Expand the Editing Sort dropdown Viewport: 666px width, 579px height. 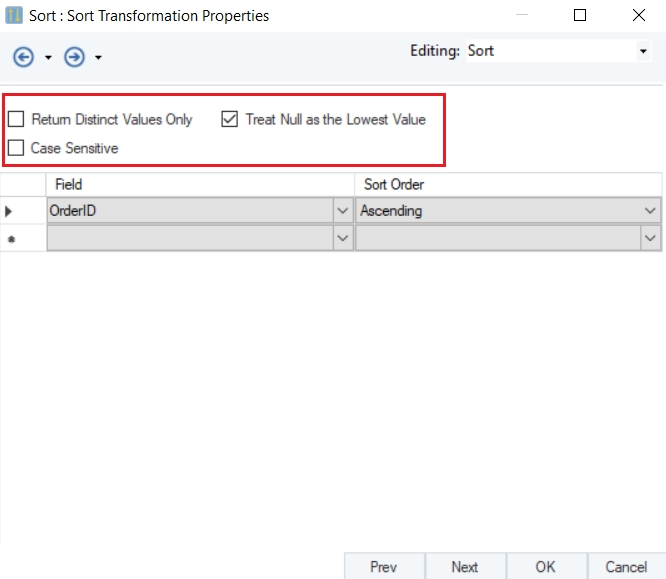[642, 51]
